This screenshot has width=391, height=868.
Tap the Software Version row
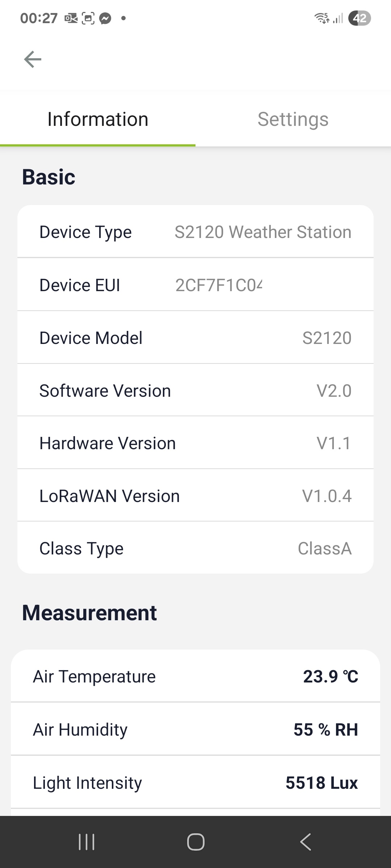[195, 391]
